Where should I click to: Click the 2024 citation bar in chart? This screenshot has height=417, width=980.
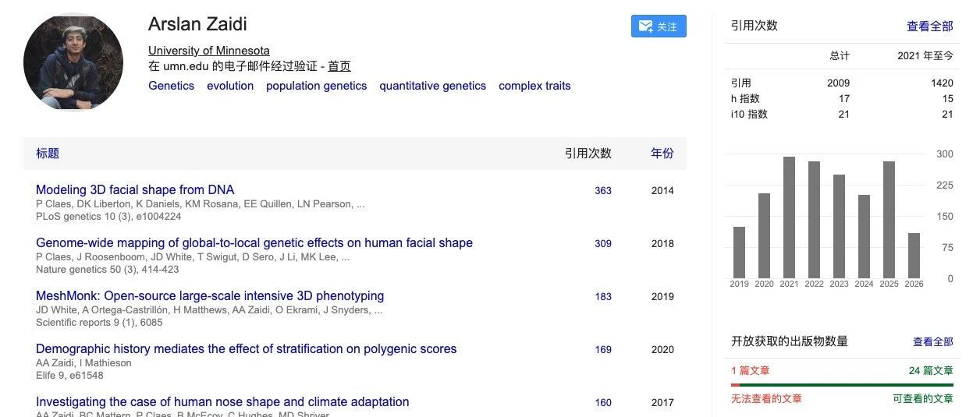click(864, 236)
